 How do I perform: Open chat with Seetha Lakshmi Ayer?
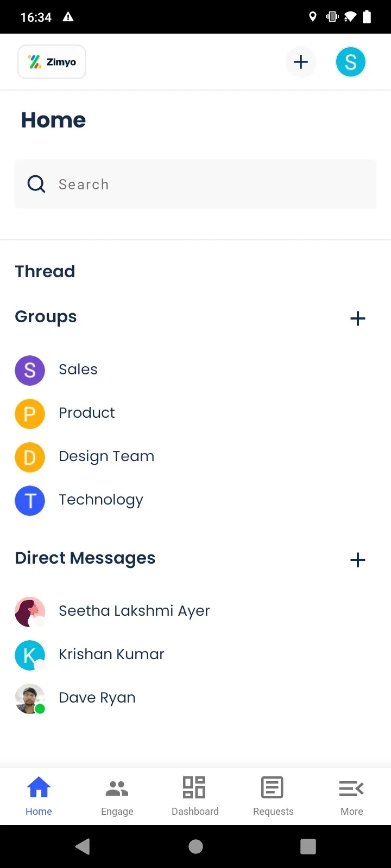134,611
